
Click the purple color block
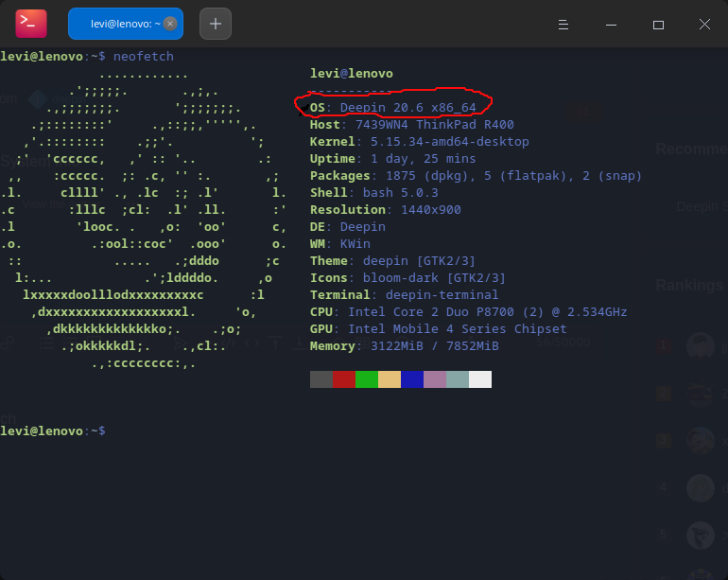tap(435, 379)
